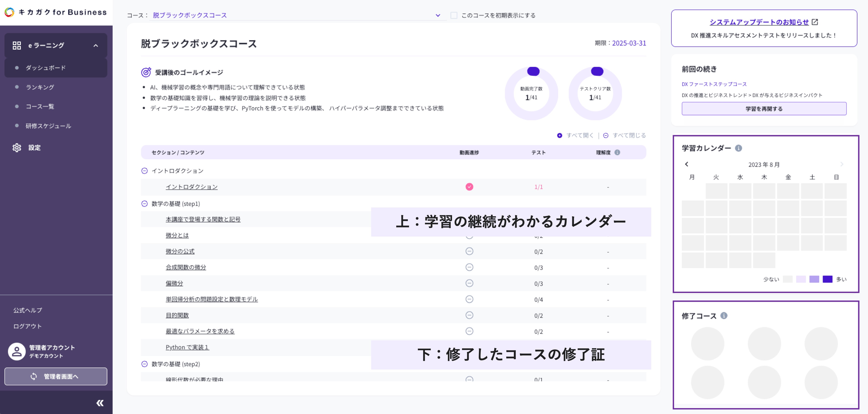The width and height of the screenshot is (868, 414).
Task: Click the eラーニング grid icon
Action: [x=17, y=45]
